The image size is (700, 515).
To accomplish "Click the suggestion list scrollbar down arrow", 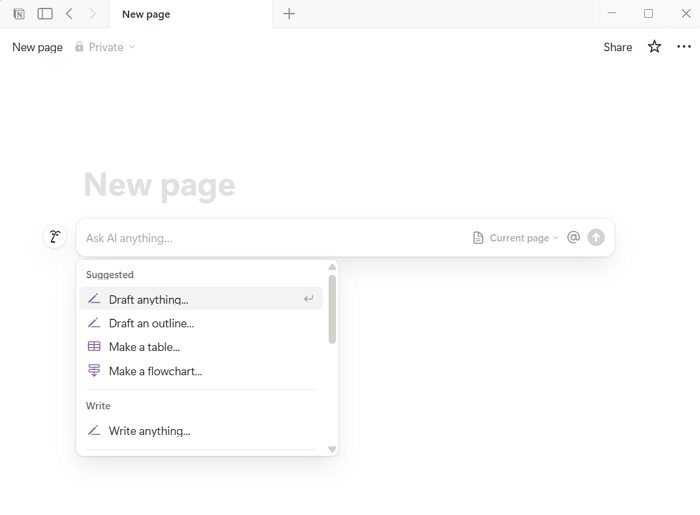I will click(x=332, y=449).
